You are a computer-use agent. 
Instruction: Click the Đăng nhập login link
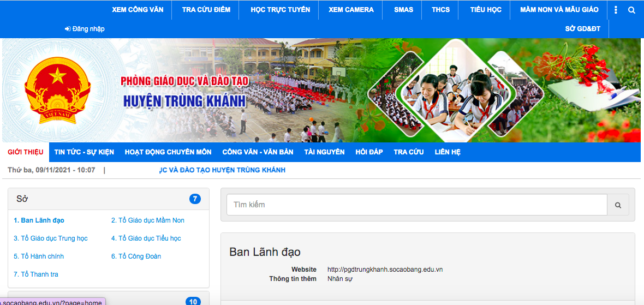click(x=85, y=29)
